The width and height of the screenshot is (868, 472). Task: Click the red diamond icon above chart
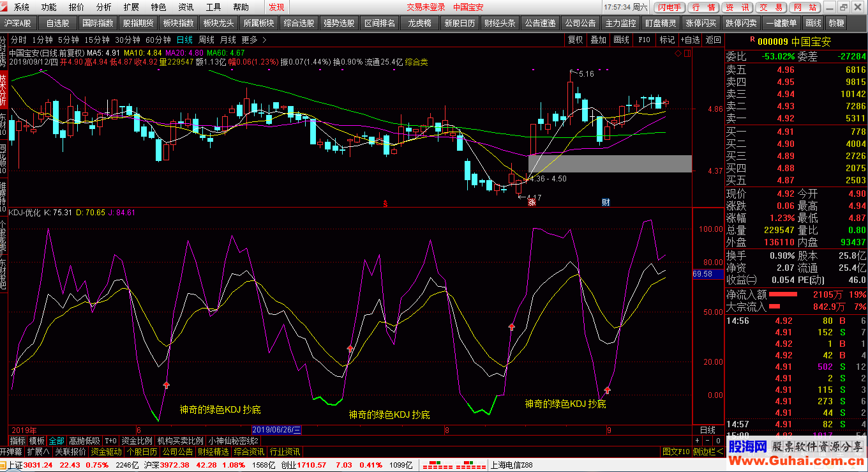(678, 53)
